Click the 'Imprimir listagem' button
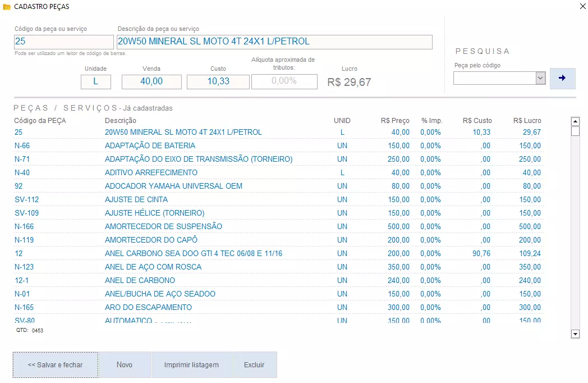The height and width of the screenshot is (383, 588). pos(192,364)
